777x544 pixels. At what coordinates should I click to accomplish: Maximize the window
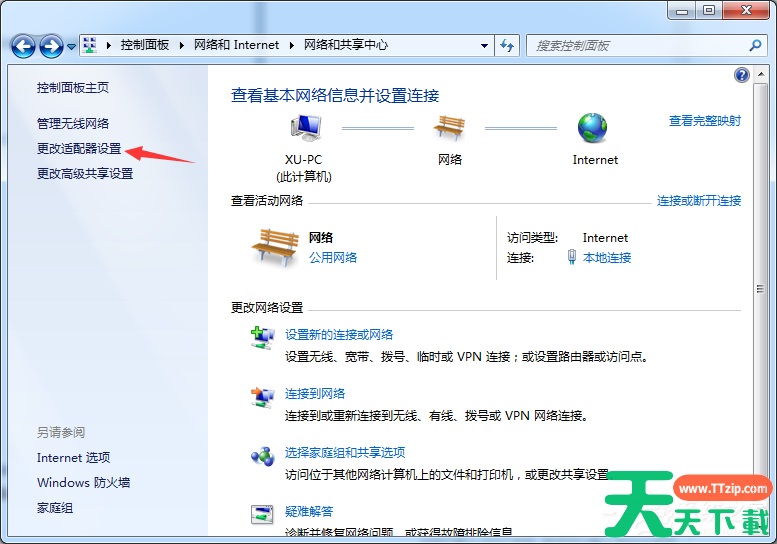[x=709, y=10]
